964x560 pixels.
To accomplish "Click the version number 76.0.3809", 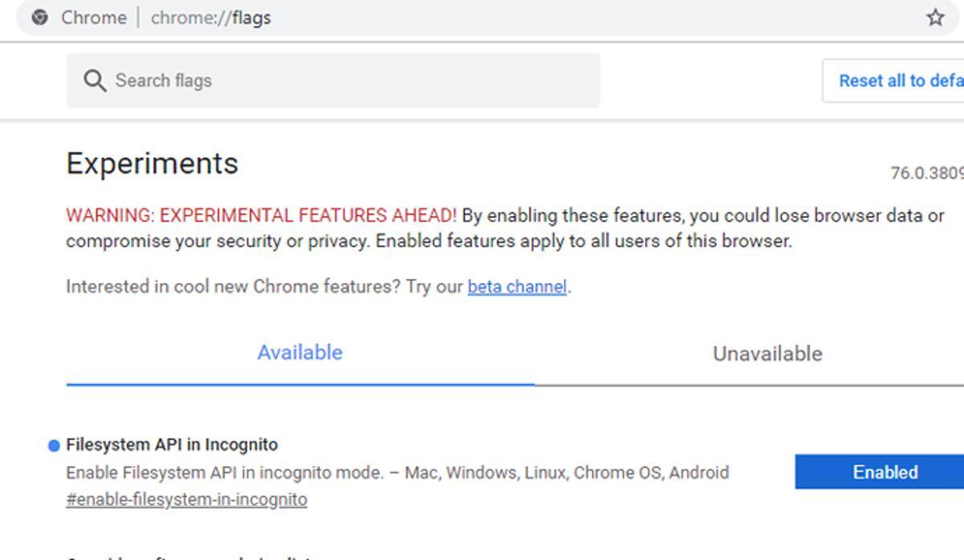I will click(x=927, y=174).
